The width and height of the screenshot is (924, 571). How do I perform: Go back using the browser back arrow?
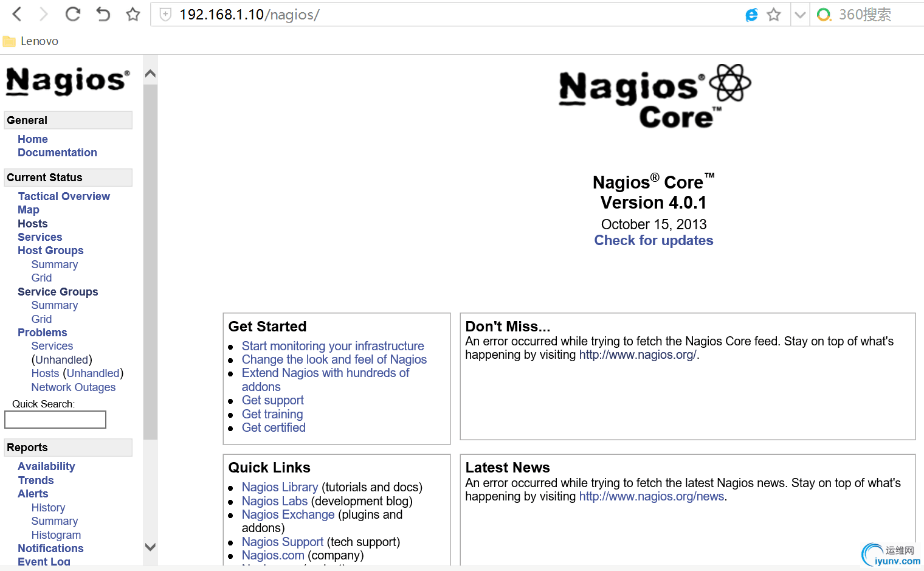[x=17, y=14]
